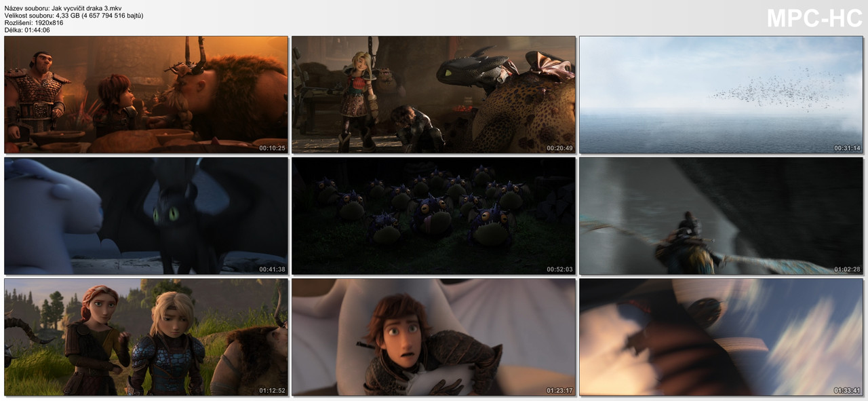
Task: Open the thumbnail at 01:33:41
Action: [x=721, y=337]
